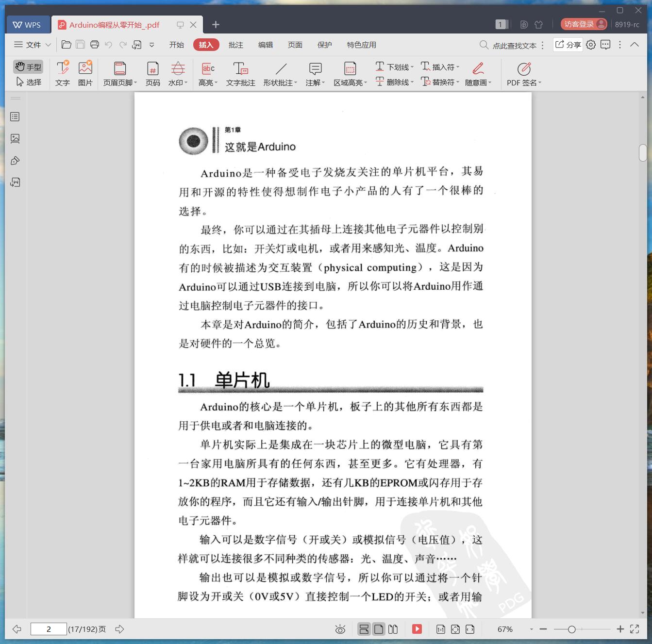This screenshot has width=652, height=644.
Task: Open the 高亮 highlight dropdown
Action: click(x=208, y=73)
